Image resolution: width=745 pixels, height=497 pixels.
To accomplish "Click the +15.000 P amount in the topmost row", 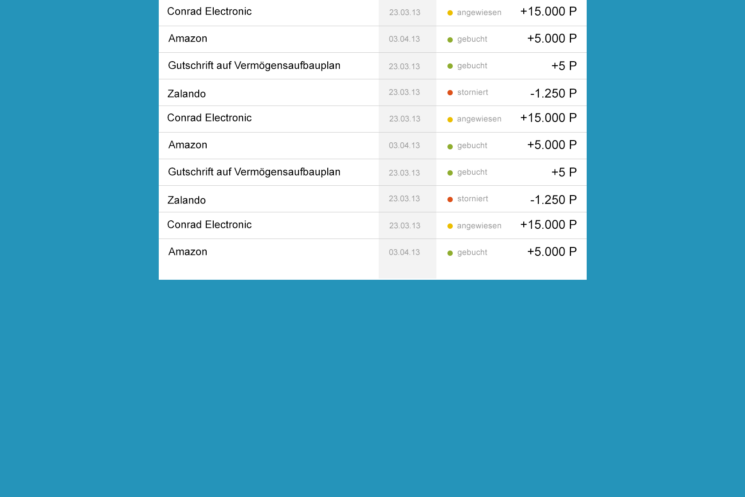I will pos(548,11).
